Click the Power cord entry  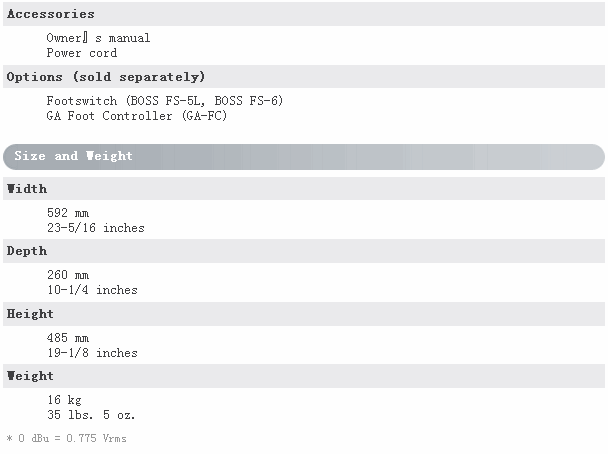81,53
